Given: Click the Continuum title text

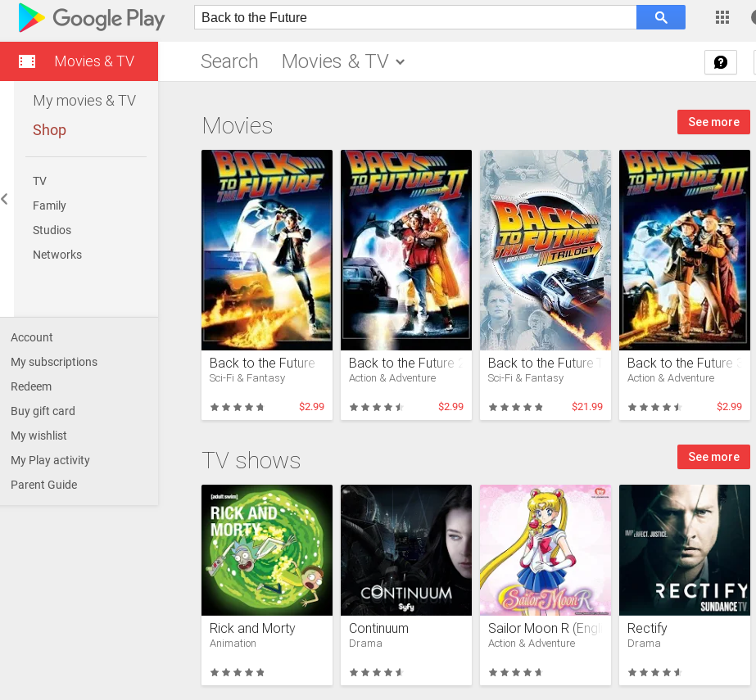Looking at the screenshot, I should [378, 628].
